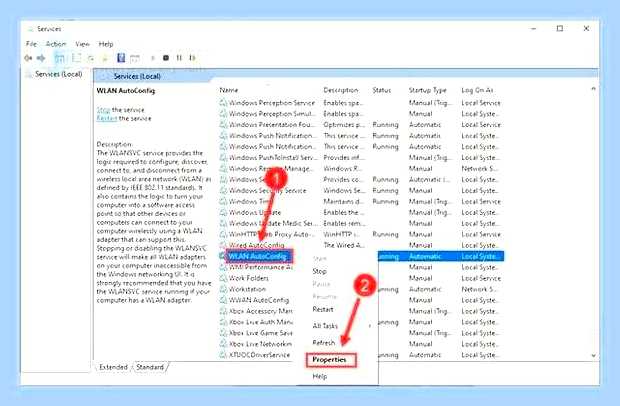Click the Refresh icon in the toolbar
This screenshot has width=620, height=406.
click(x=91, y=59)
